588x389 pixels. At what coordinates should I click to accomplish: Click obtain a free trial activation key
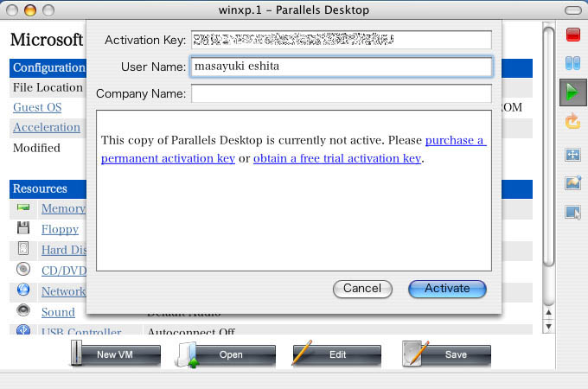point(336,158)
